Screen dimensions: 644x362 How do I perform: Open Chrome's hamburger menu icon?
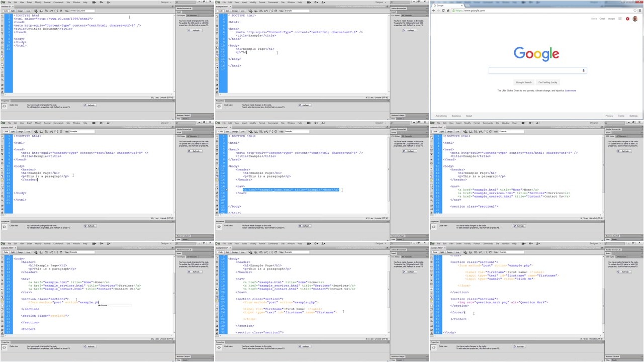[x=640, y=11]
